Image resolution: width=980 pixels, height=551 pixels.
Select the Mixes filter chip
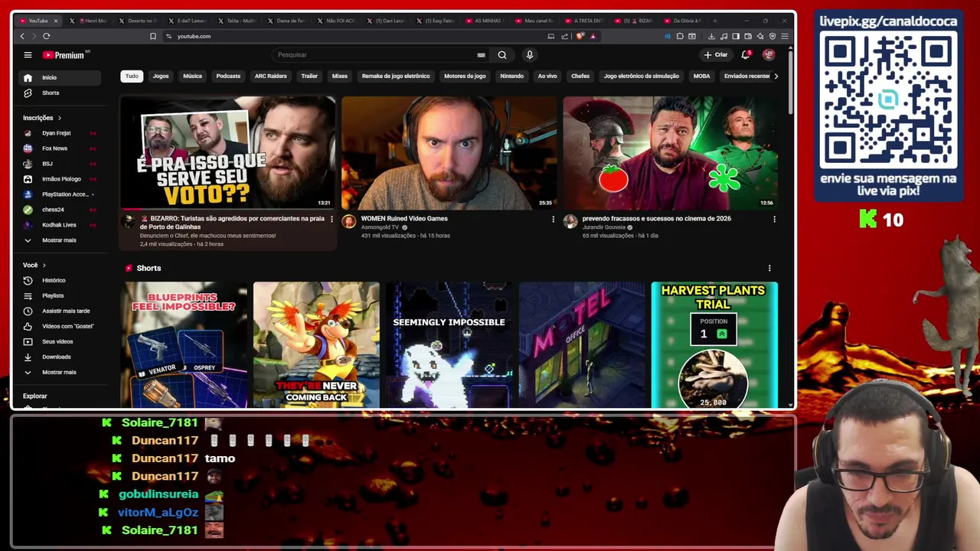click(x=340, y=76)
